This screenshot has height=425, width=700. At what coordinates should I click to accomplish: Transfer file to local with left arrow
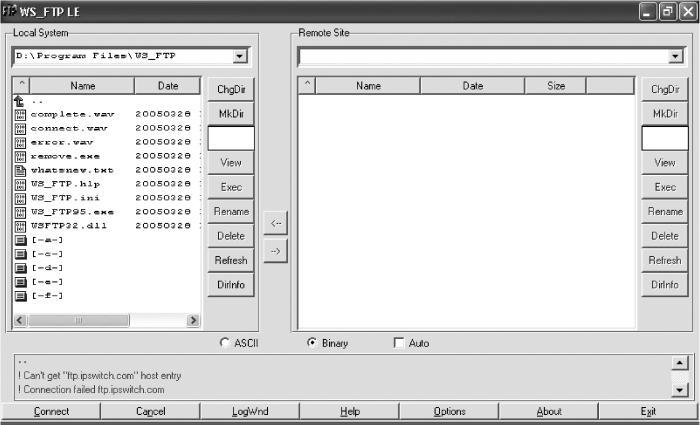click(275, 223)
